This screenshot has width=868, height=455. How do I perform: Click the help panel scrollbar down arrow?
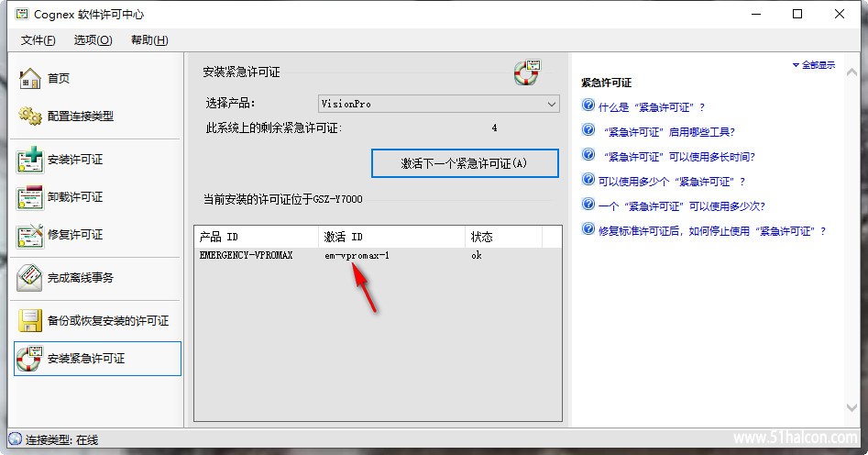[x=853, y=407]
